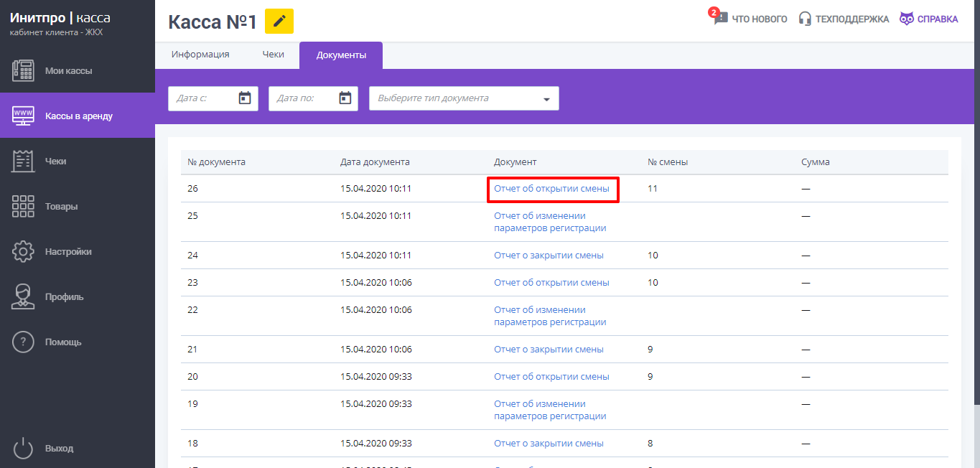Click date cell of document 20
The width and height of the screenshot is (980, 468).
coord(376,377)
